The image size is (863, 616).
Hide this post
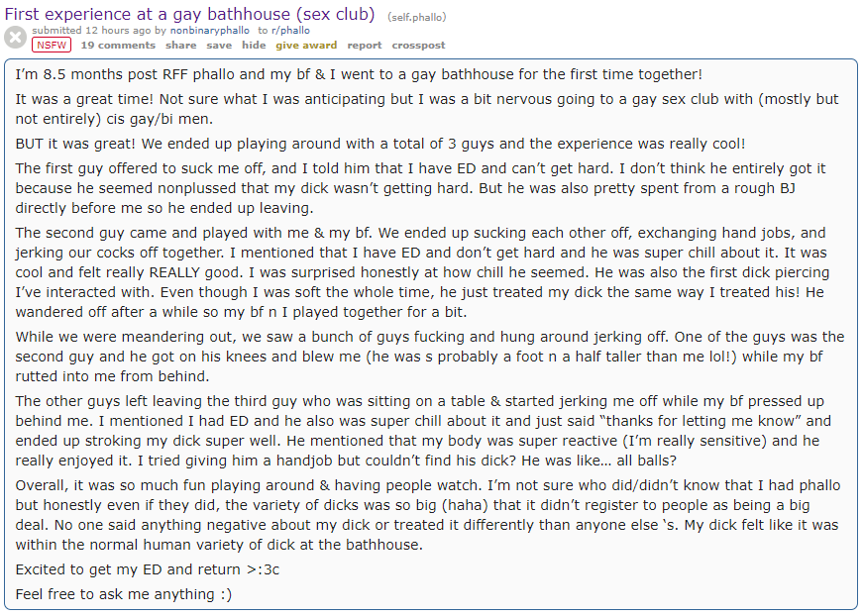pyautogui.click(x=254, y=46)
